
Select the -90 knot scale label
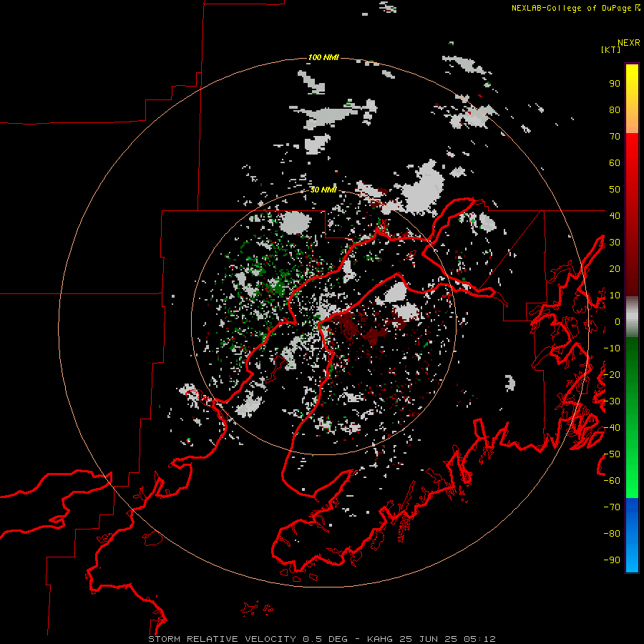[612, 560]
